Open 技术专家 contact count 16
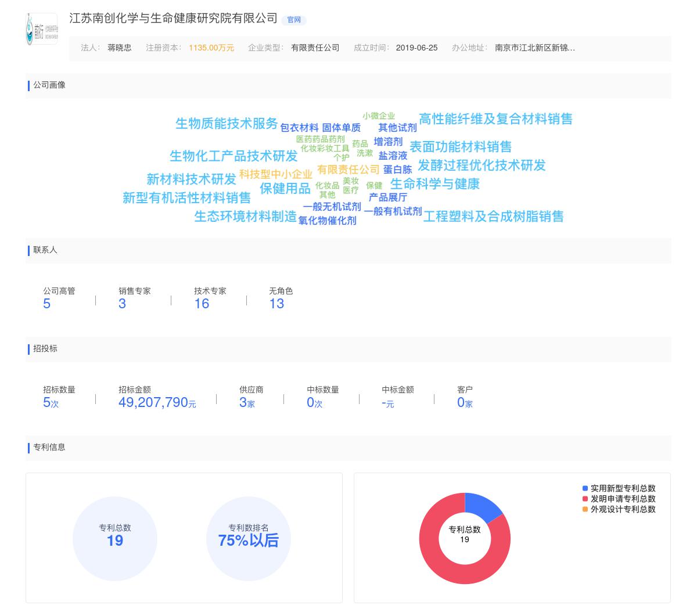This screenshot has height=616, width=697. 202,304
